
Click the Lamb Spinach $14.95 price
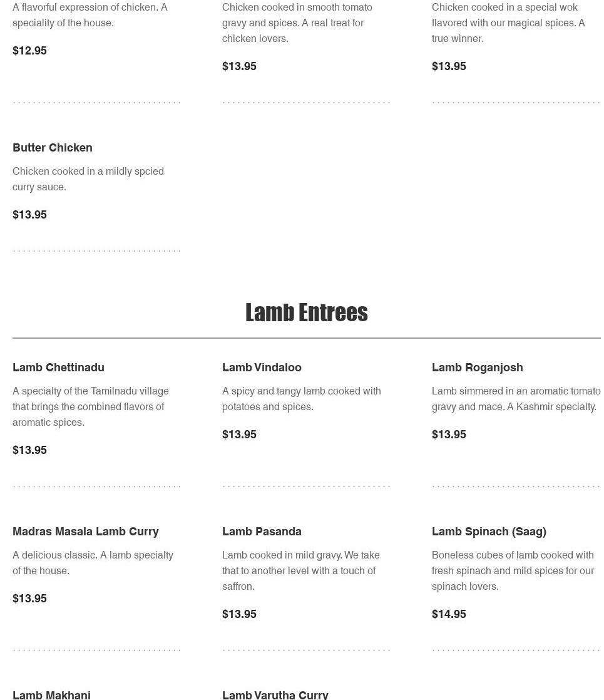tap(449, 614)
